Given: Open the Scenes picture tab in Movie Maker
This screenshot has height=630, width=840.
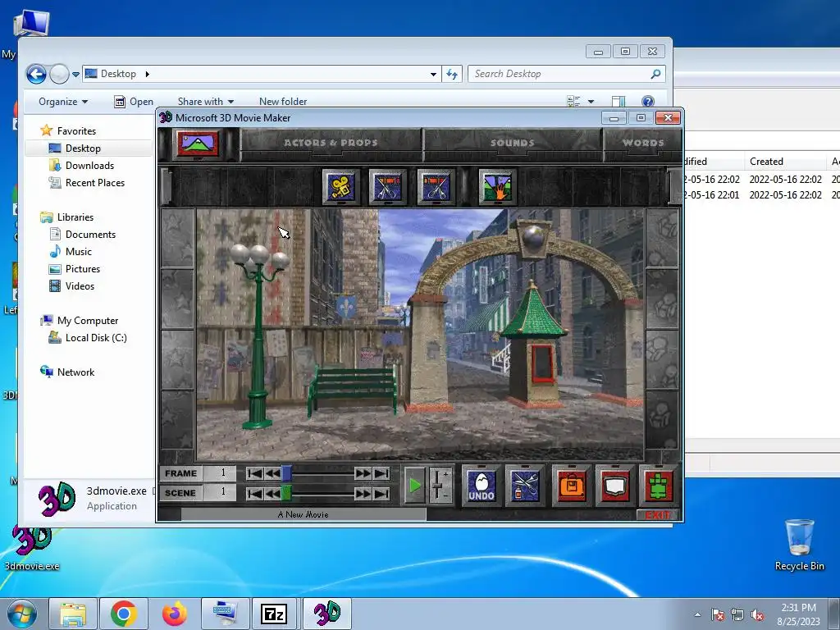Looking at the screenshot, I should tap(198, 144).
